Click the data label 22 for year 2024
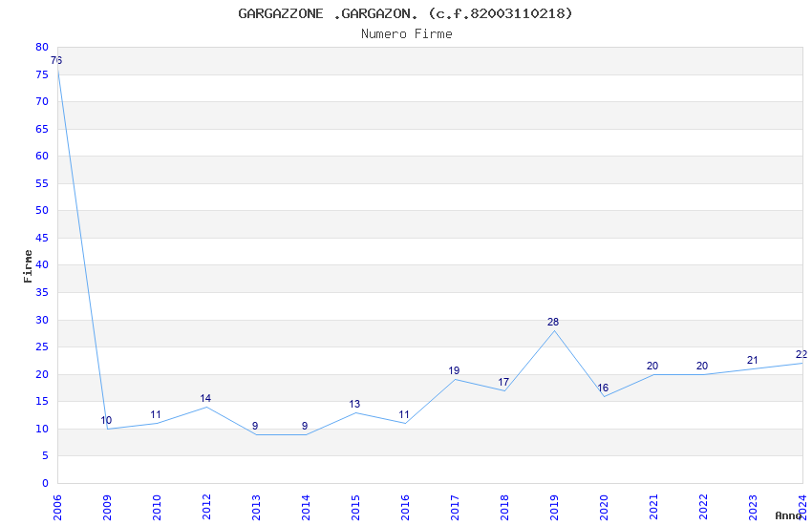 pos(801,355)
